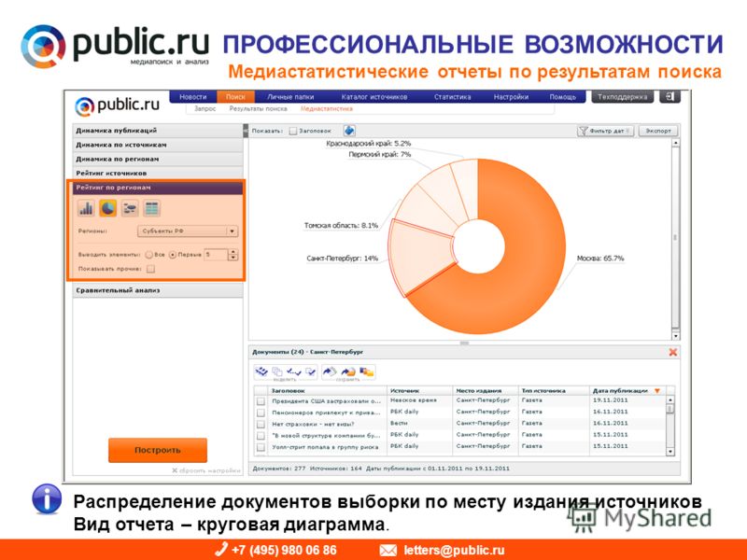Screen dimensions: 747x560
Task: Click the first stacked-sheets icon in the selection group
Action: click(x=261, y=371)
